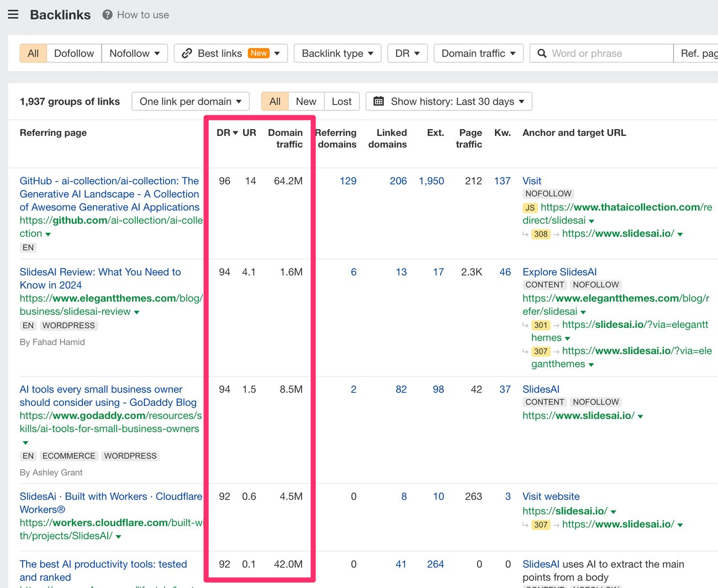Click the https://www.slidesai.io/ target URL under SlidesAI anchor

pos(579,416)
